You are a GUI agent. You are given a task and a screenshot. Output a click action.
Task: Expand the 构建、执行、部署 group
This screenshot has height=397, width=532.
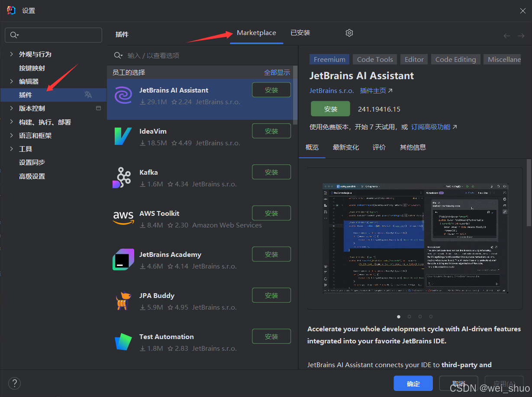pos(11,122)
